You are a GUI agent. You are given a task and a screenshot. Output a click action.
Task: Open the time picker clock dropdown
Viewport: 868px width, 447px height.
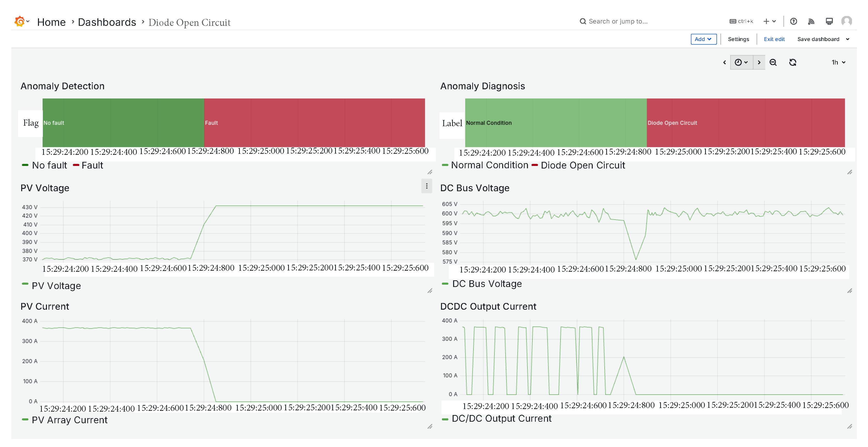click(x=741, y=62)
